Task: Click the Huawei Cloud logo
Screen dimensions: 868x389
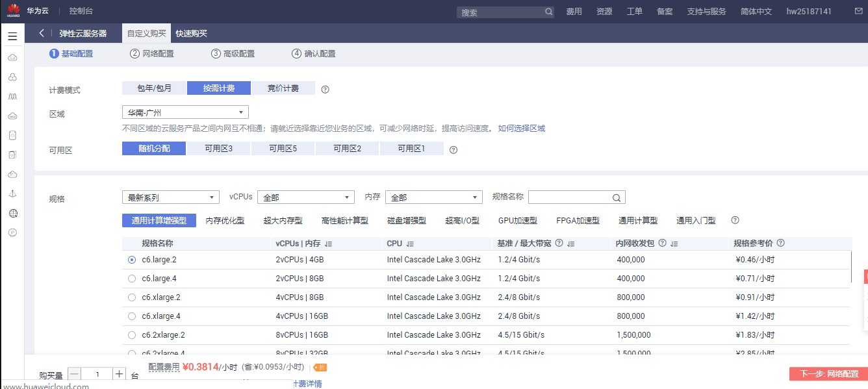Action: click(14, 11)
